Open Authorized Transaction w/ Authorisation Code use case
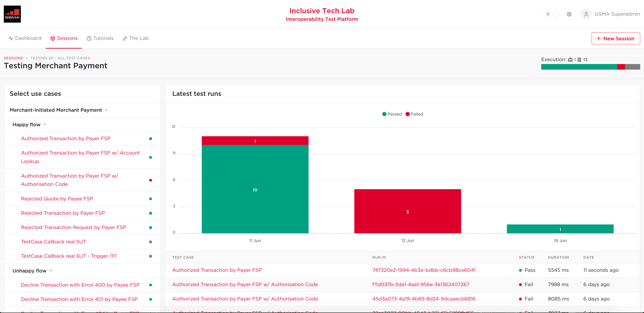This screenshot has height=313, width=644. [x=70, y=180]
